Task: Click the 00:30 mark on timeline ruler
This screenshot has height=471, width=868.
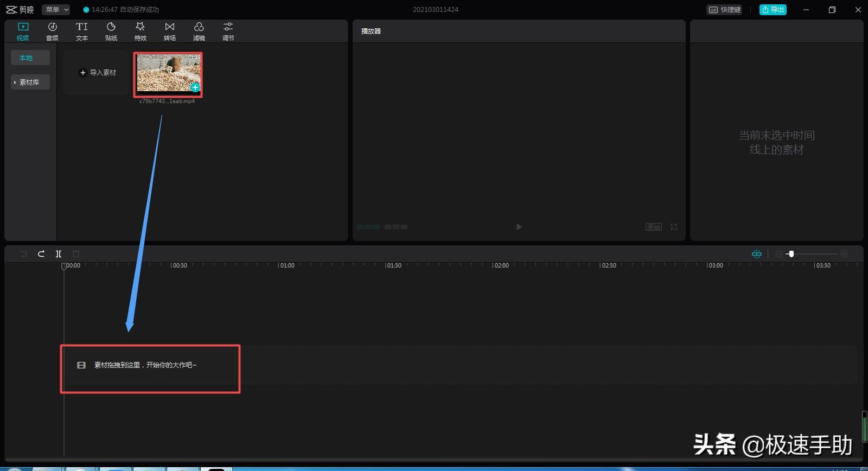Action: (x=179, y=265)
